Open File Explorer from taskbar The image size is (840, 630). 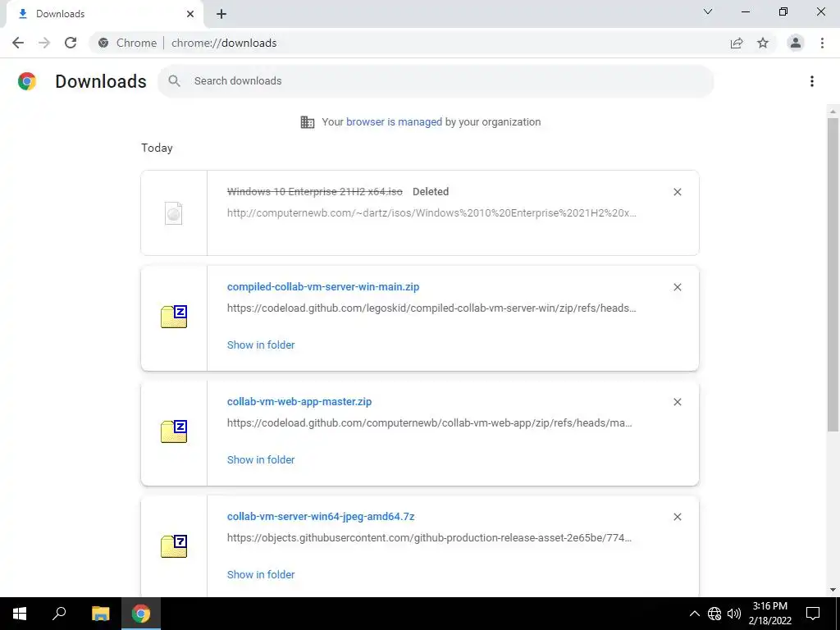100,614
